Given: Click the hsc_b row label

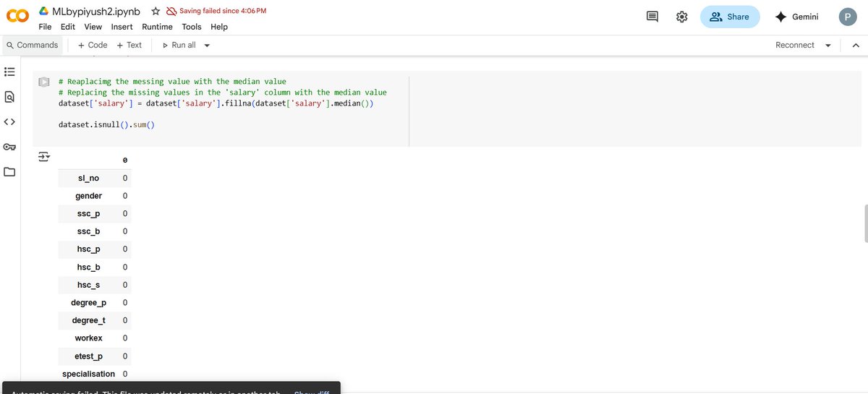Looking at the screenshot, I should [x=89, y=267].
